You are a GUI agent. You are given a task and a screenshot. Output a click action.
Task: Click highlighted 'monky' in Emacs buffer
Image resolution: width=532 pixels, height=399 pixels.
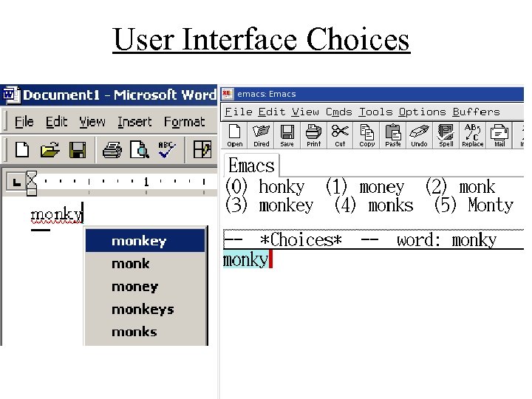click(245, 259)
